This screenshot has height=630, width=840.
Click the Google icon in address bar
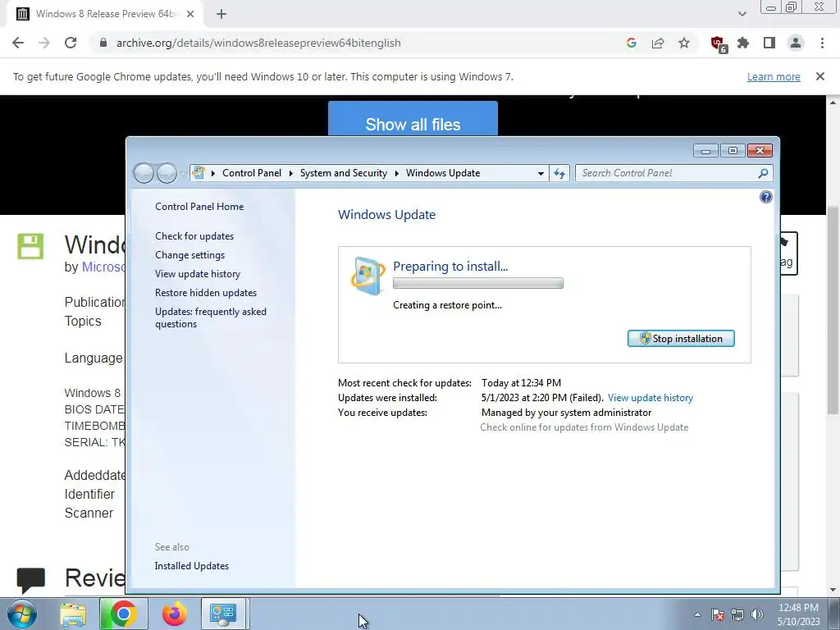(x=632, y=43)
